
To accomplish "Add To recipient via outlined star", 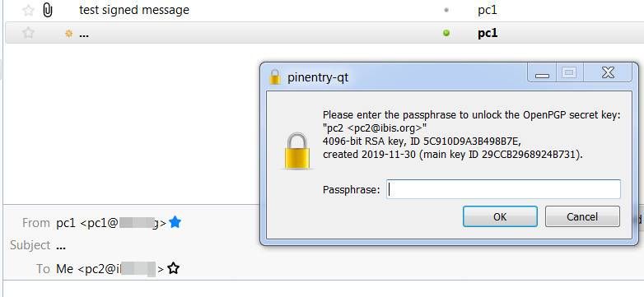I will (174, 269).
